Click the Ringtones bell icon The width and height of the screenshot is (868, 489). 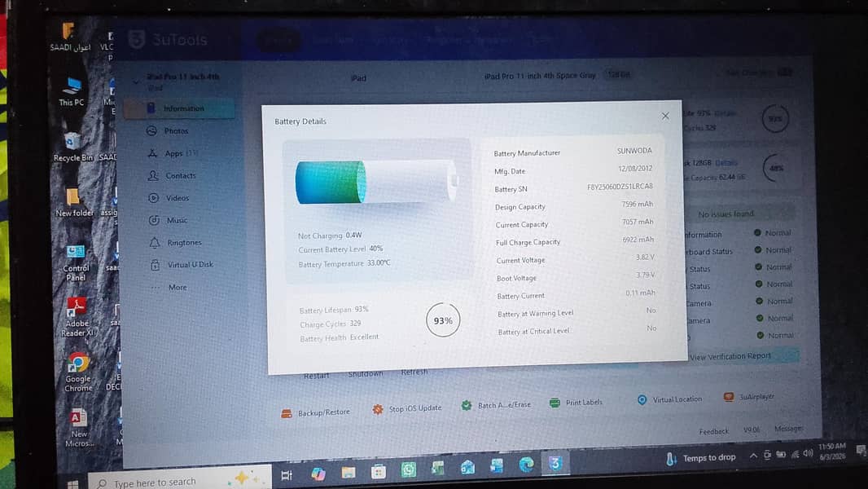pos(155,243)
